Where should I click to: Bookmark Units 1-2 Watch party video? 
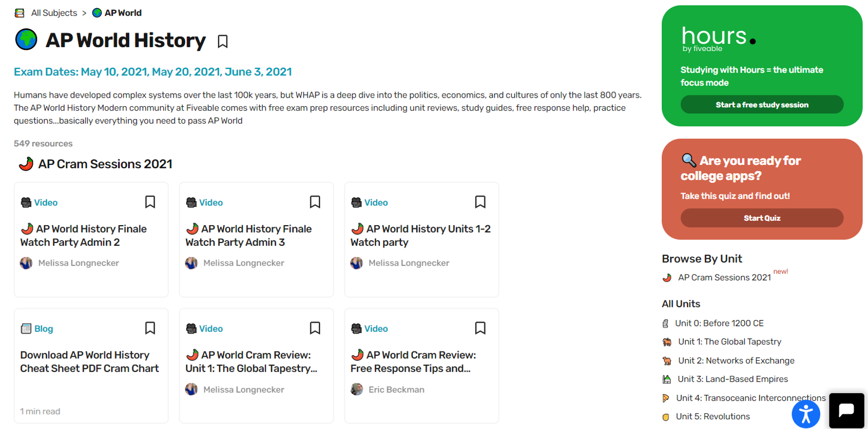[480, 202]
